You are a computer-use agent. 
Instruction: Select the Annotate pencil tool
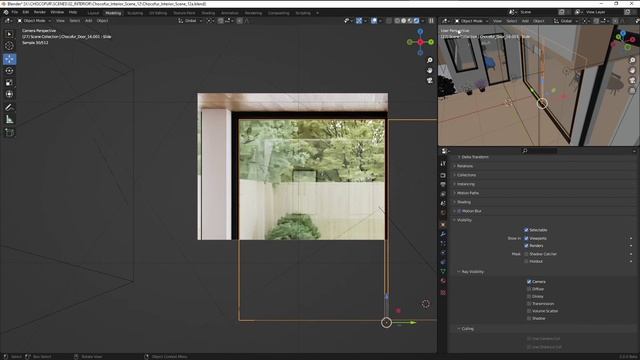pyautogui.click(x=9, y=107)
